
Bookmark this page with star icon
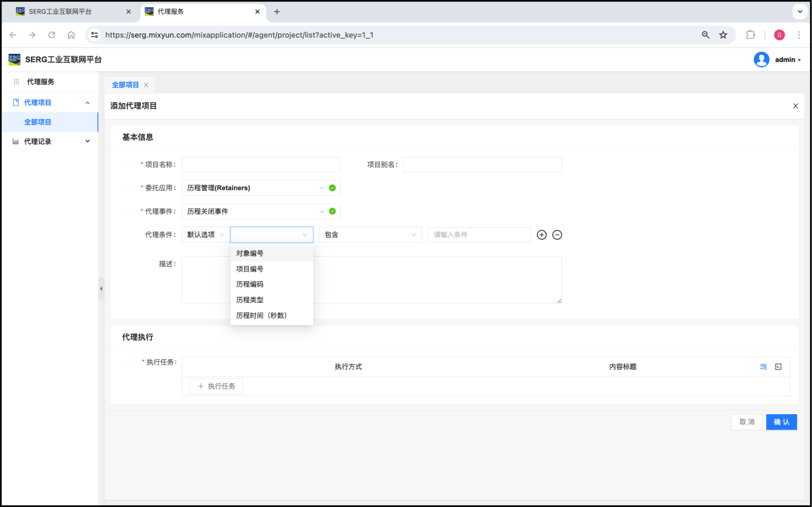(723, 35)
